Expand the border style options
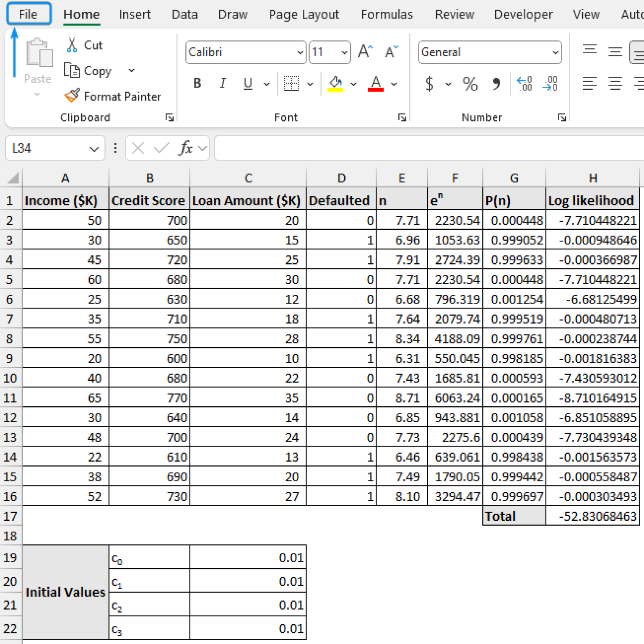The height and width of the screenshot is (644, 644). click(x=310, y=83)
